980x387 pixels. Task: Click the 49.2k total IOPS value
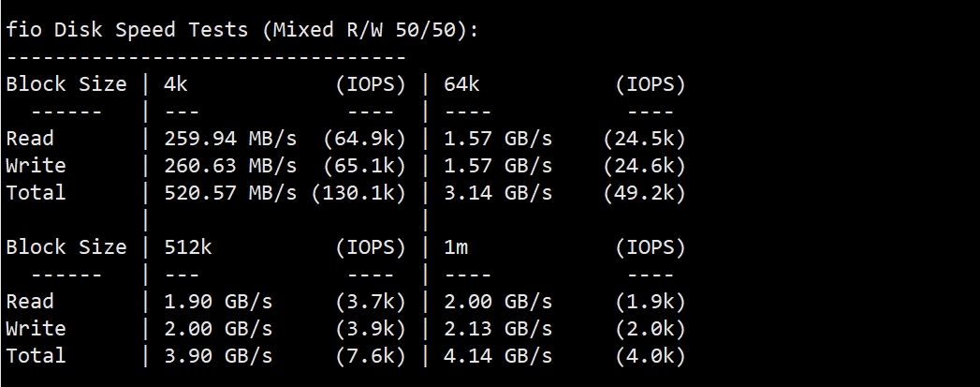tap(645, 193)
